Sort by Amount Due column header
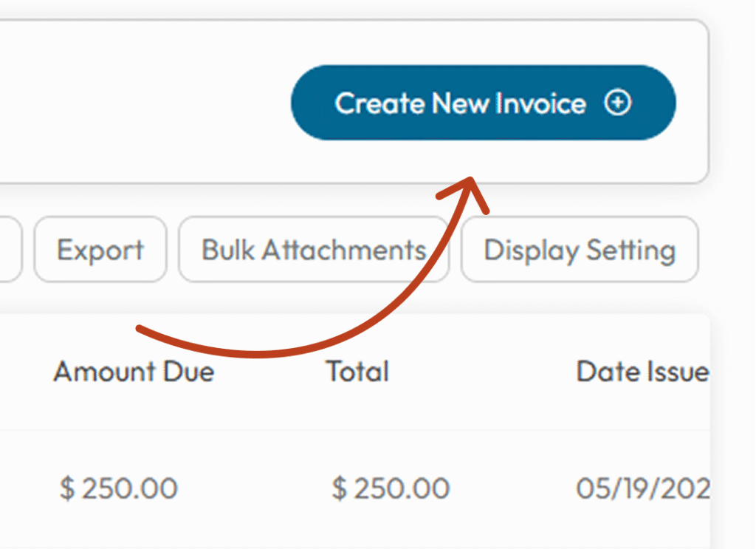 coord(134,372)
